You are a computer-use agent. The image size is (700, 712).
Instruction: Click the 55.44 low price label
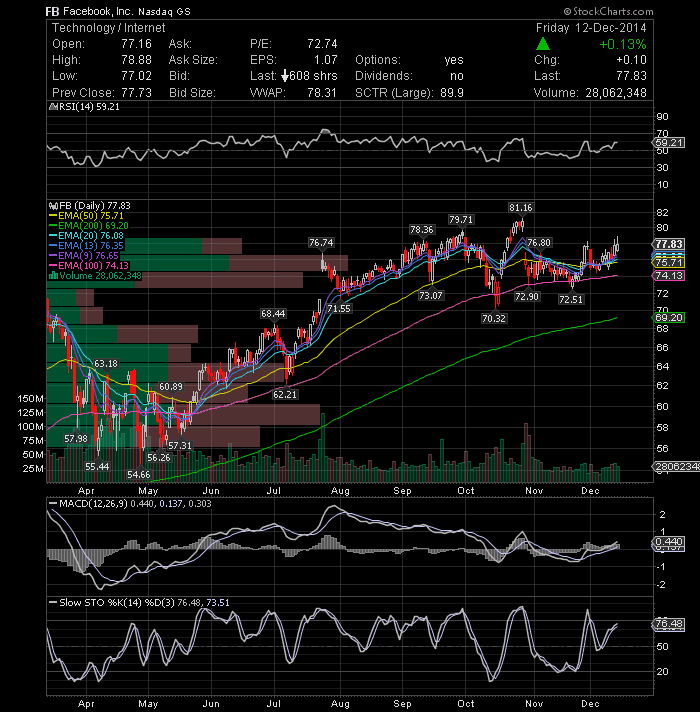pyautogui.click(x=97, y=466)
